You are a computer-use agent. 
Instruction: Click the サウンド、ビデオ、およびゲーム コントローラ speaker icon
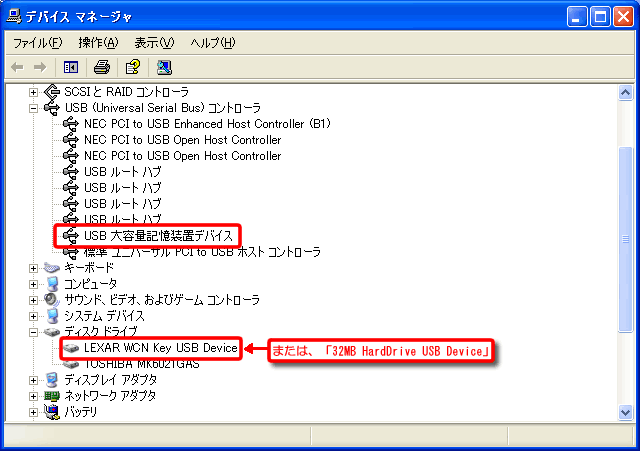[x=52, y=300]
